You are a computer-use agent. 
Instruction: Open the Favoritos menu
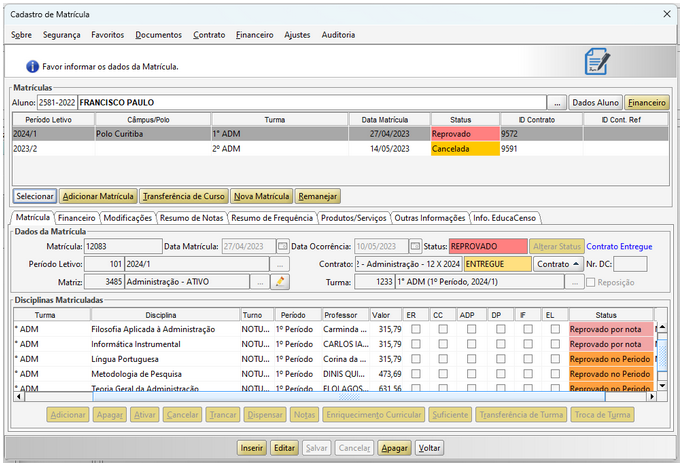click(107, 35)
